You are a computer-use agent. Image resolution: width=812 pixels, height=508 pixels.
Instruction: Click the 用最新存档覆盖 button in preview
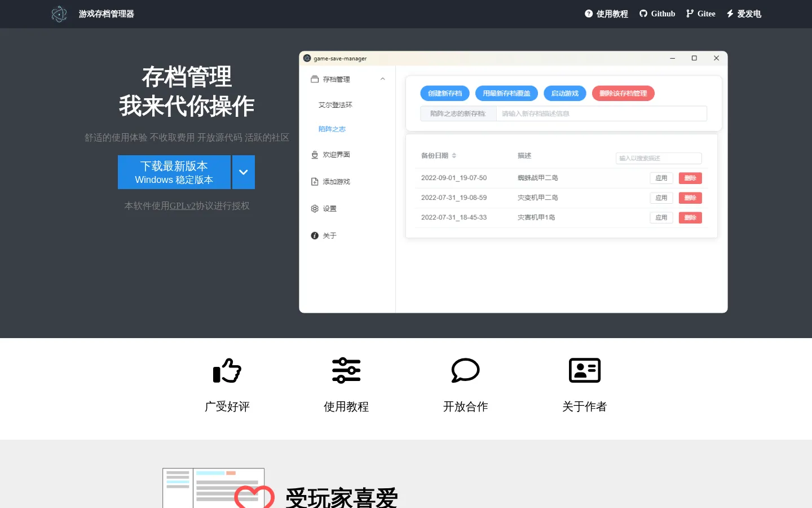pos(506,94)
